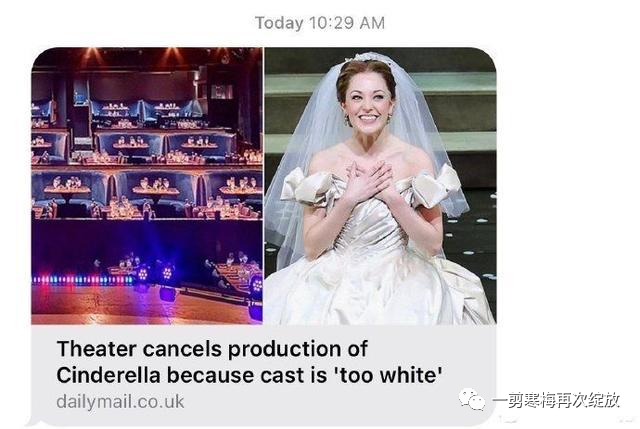Click the gray caption area of the link preview
The height and width of the screenshot is (429, 640).
coord(264,375)
